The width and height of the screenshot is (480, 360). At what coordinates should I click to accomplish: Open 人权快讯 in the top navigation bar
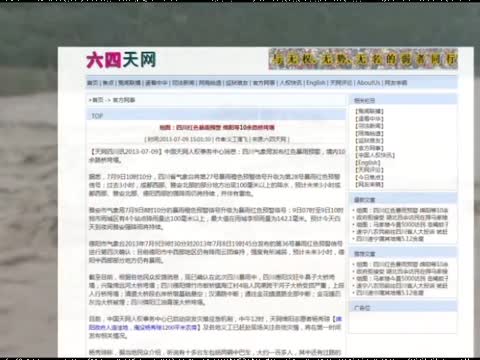pos(291,83)
